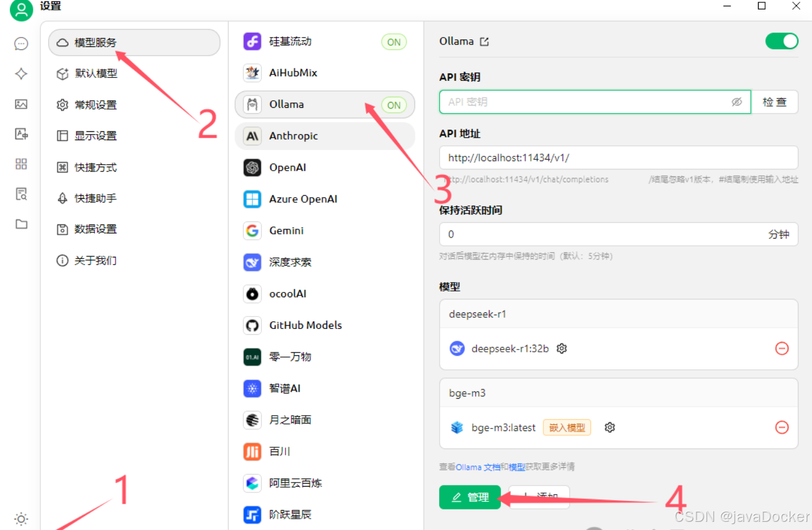Screen dimensions: 812x530
Task: Open the translate sidebar icon
Action: [21, 134]
